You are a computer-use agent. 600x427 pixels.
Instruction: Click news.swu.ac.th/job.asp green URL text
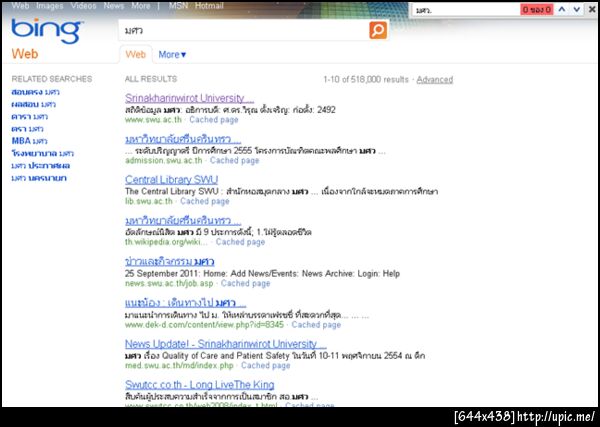(x=169, y=283)
